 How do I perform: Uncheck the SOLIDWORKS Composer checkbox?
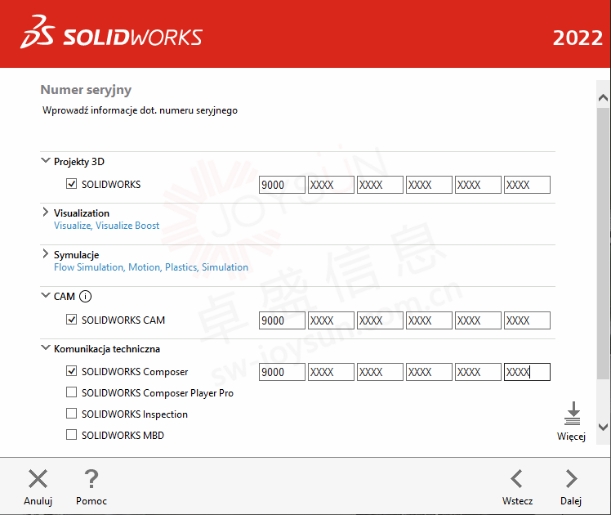click(x=71, y=371)
